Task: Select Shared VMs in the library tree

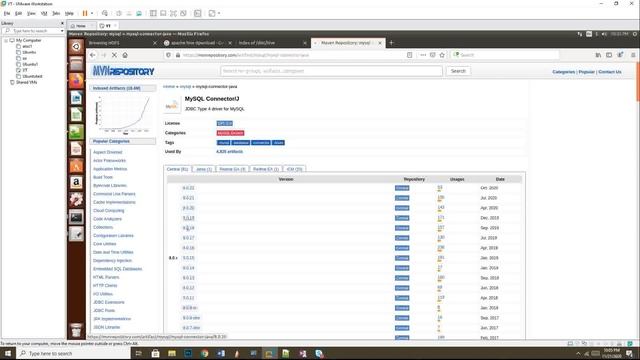Action: 27,82
